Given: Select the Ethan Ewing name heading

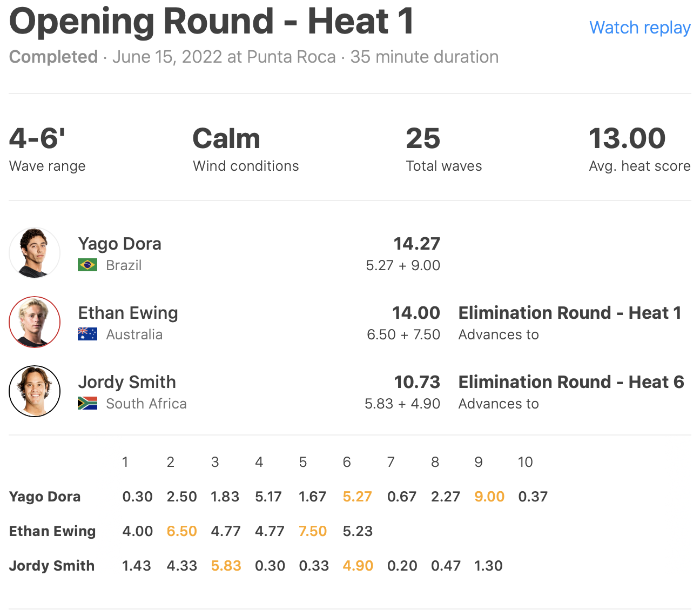Looking at the screenshot, I should [x=128, y=313].
